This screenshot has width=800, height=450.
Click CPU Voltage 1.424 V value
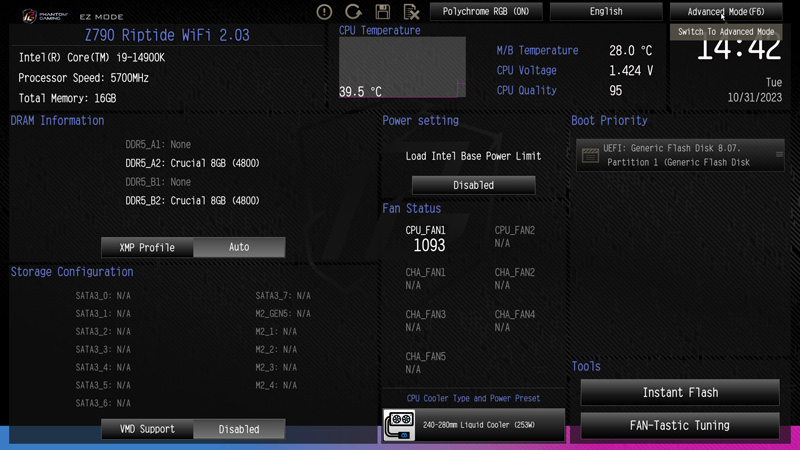point(631,70)
